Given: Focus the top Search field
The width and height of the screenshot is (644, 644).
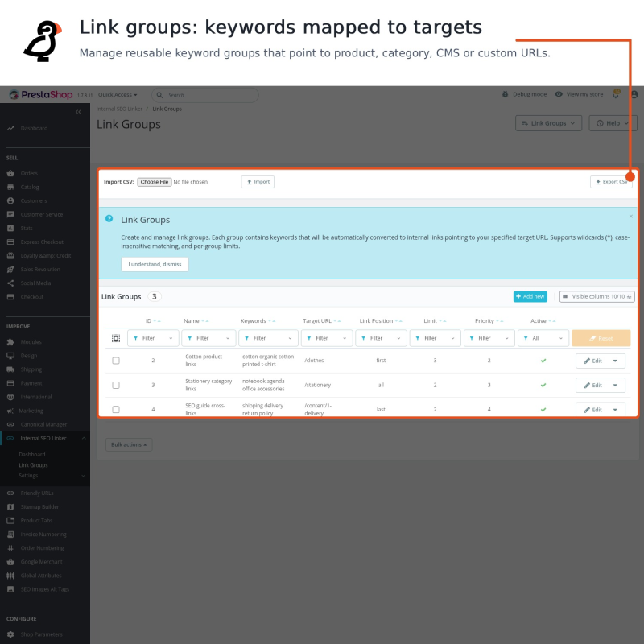Looking at the screenshot, I should 205,95.
